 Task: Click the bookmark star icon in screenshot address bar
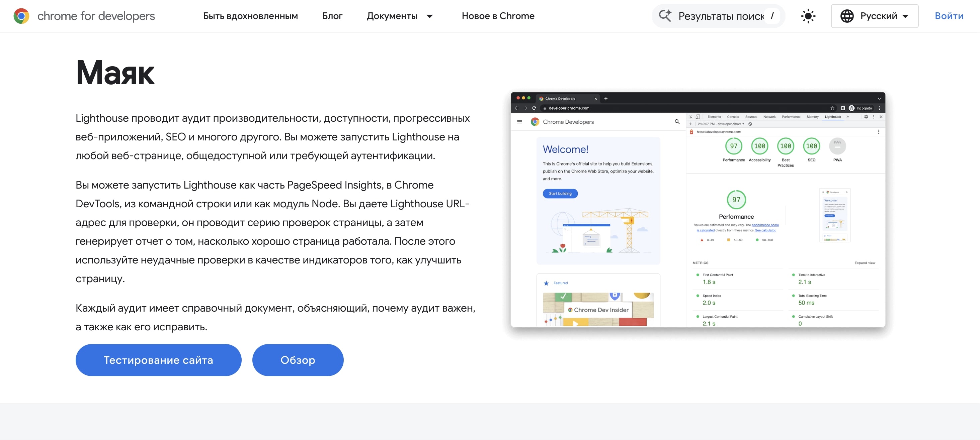click(832, 108)
